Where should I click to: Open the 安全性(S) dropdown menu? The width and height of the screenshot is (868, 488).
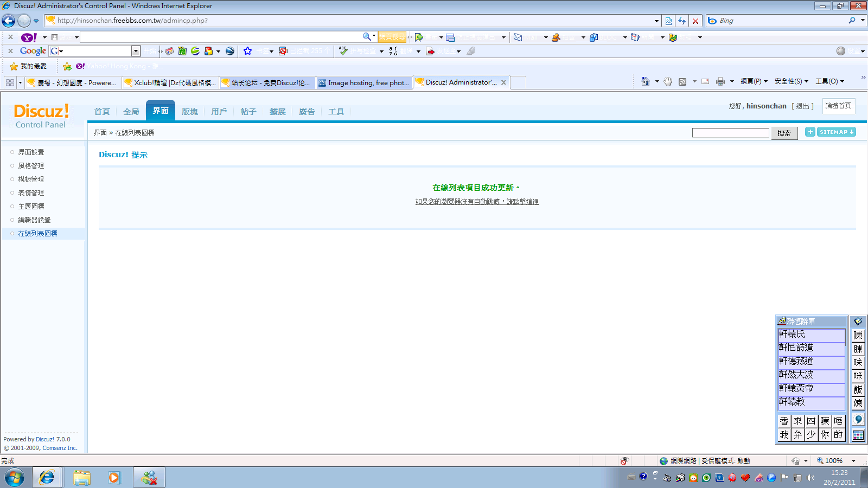coord(791,81)
